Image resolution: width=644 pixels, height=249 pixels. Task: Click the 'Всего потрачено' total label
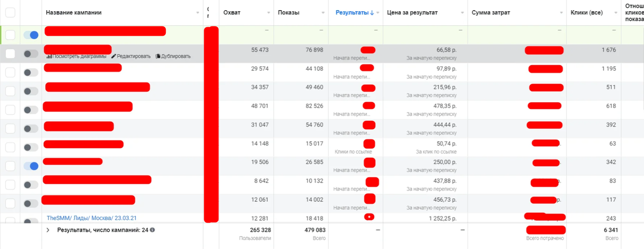pyautogui.click(x=544, y=238)
